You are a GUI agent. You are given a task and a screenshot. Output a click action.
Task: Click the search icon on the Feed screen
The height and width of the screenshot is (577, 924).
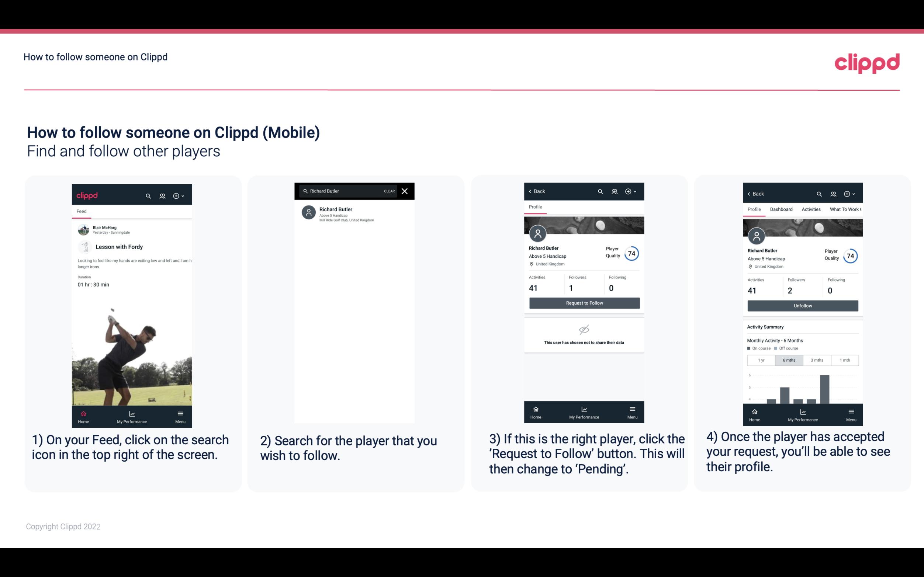click(x=148, y=195)
